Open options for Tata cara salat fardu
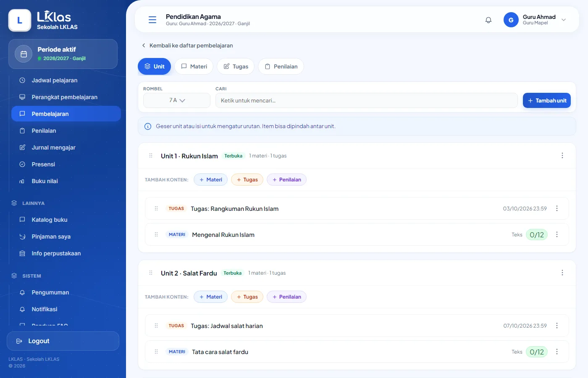Screen dimensions: 588x378 point(557,352)
